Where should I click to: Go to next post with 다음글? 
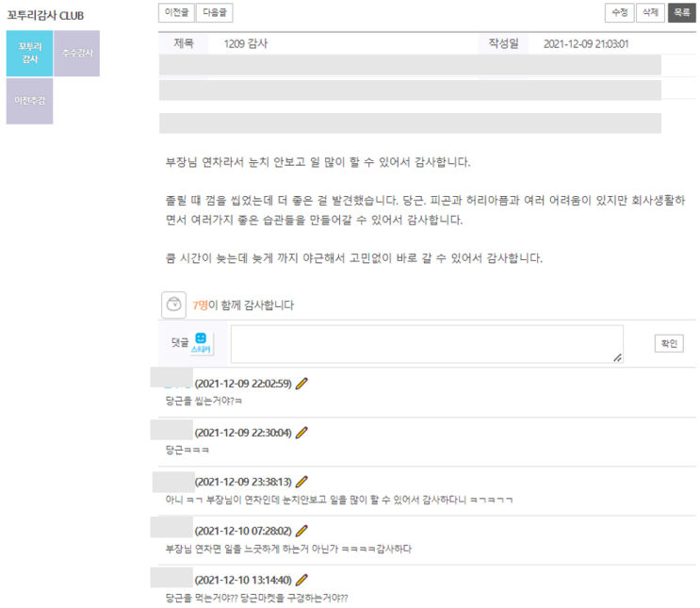pos(215,12)
